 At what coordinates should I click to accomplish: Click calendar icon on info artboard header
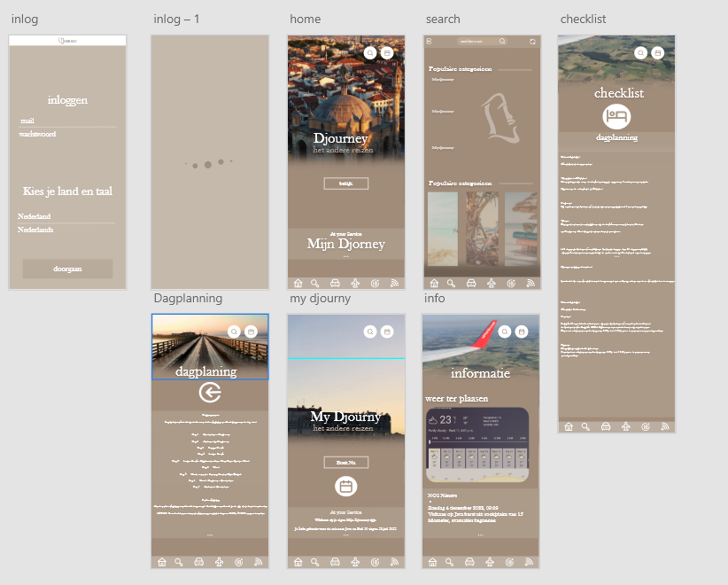[x=522, y=331]
